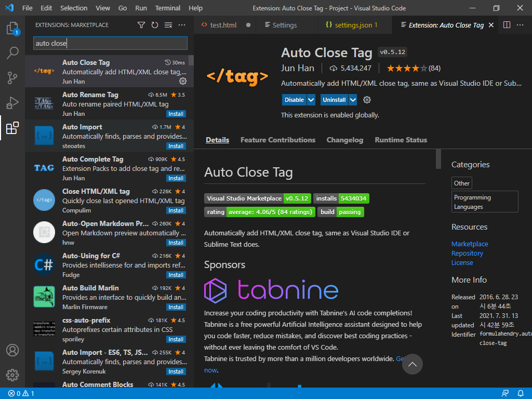532x399 pixels.
Task: Switch to the Settings editor tab
Action: pyautogui.click(x=287, y=25)
